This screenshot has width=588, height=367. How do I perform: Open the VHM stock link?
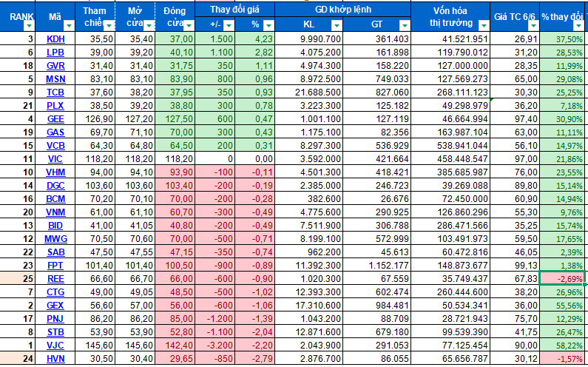point(55,172)
